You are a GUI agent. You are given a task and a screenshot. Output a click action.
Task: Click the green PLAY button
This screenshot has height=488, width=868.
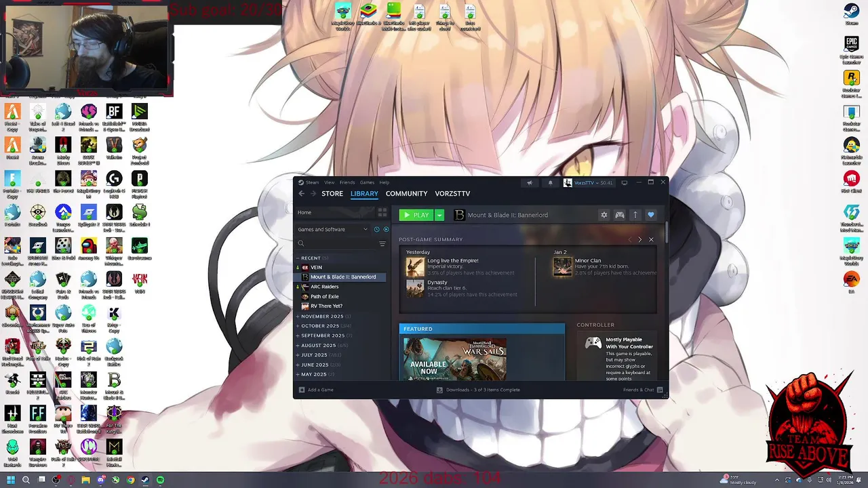416,215
